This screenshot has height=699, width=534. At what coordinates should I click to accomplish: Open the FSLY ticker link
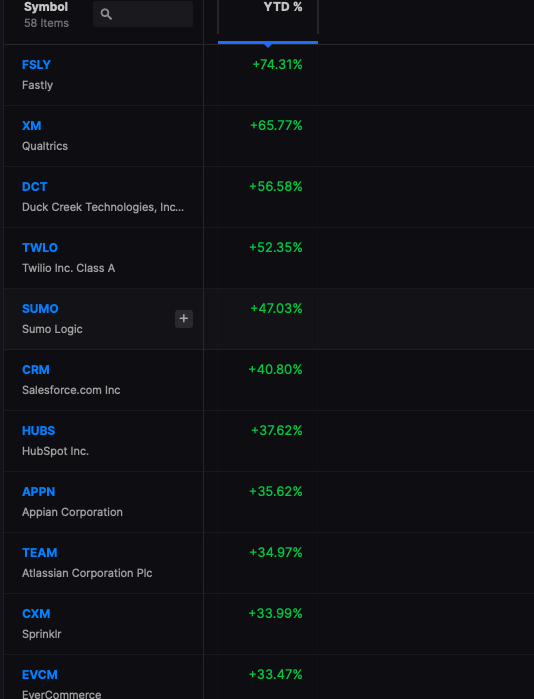(x=36, y=65)
